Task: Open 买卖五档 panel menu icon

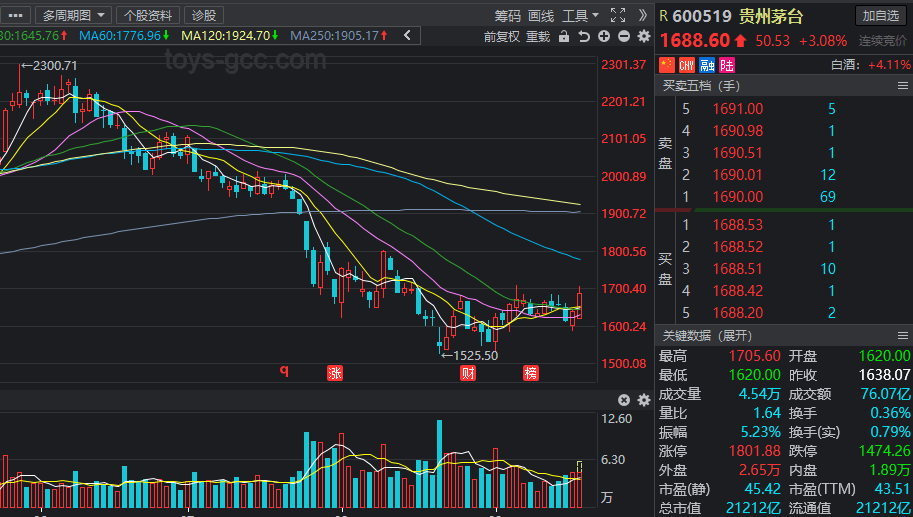Action: (903, 86)
